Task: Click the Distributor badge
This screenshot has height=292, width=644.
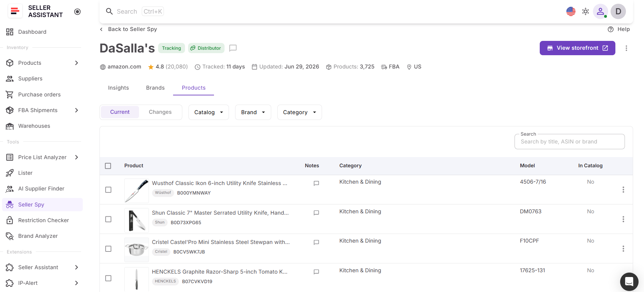Action: [x=206, y=48]
